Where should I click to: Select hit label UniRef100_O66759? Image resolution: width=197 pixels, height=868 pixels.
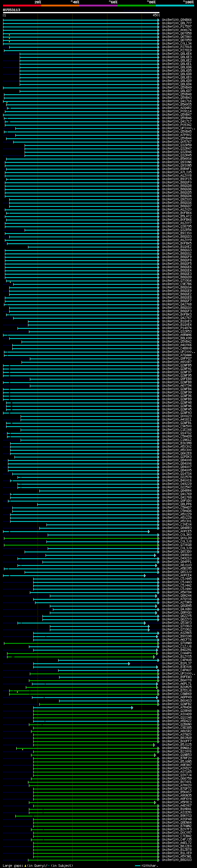pos(176,778)
